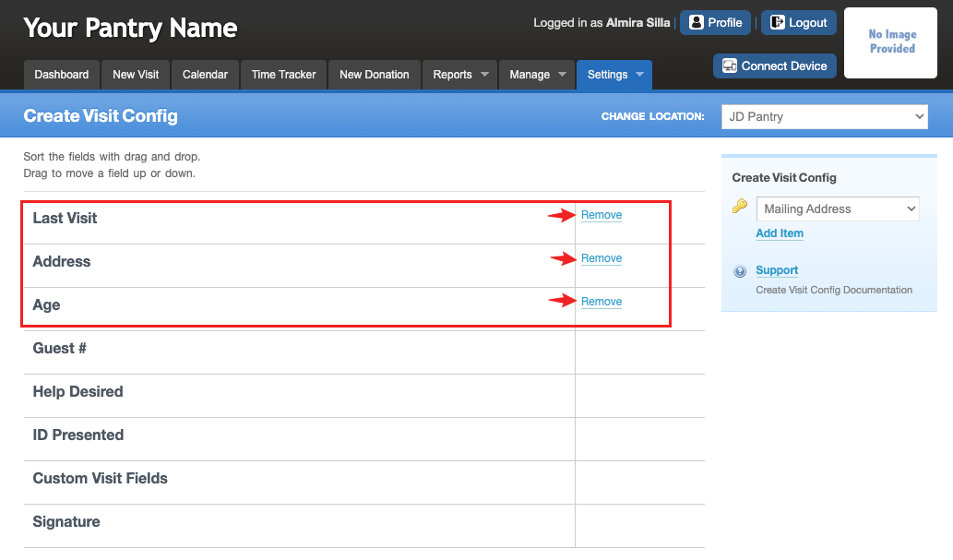The width and height of the screenshot is (953, 560).
Task: Open the Mailing Address item dropdown
Action: tap(838, 209)
